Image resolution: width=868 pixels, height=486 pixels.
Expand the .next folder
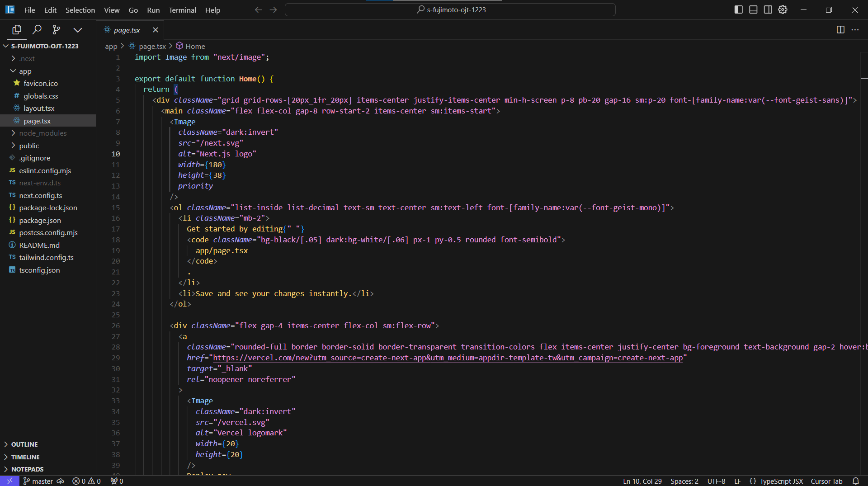(x=48, y=59)
